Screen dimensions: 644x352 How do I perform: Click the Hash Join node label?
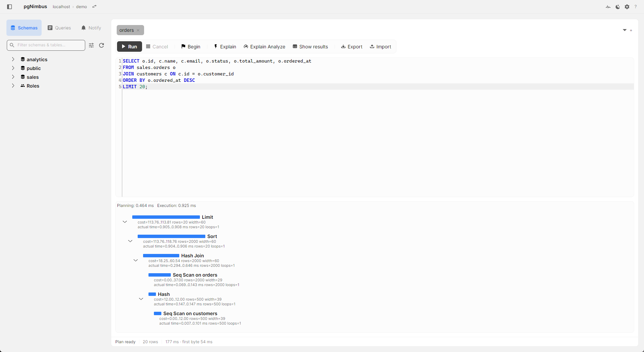pos(192,256)
